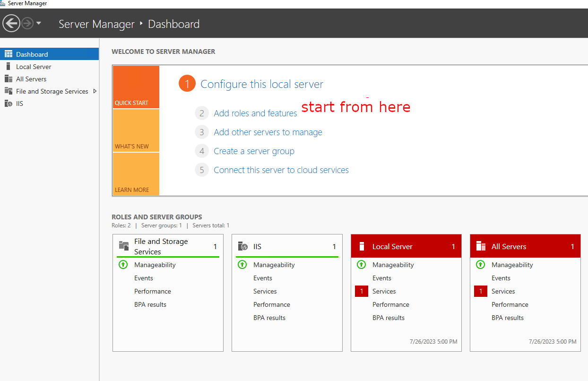588x381 pixels.
Task: Expand File and Storage Services arrow
Action: point(95,91)
